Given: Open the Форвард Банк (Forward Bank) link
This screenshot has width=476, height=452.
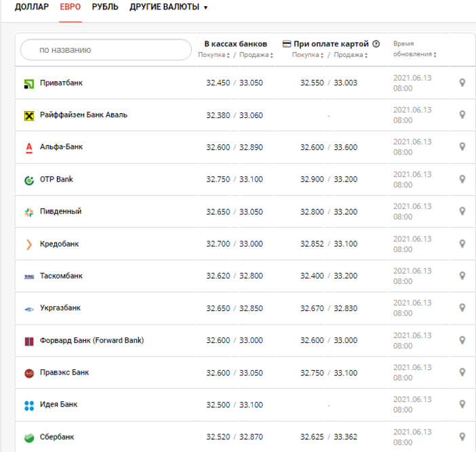Looking at the screenshot, I should coord(92,340).
